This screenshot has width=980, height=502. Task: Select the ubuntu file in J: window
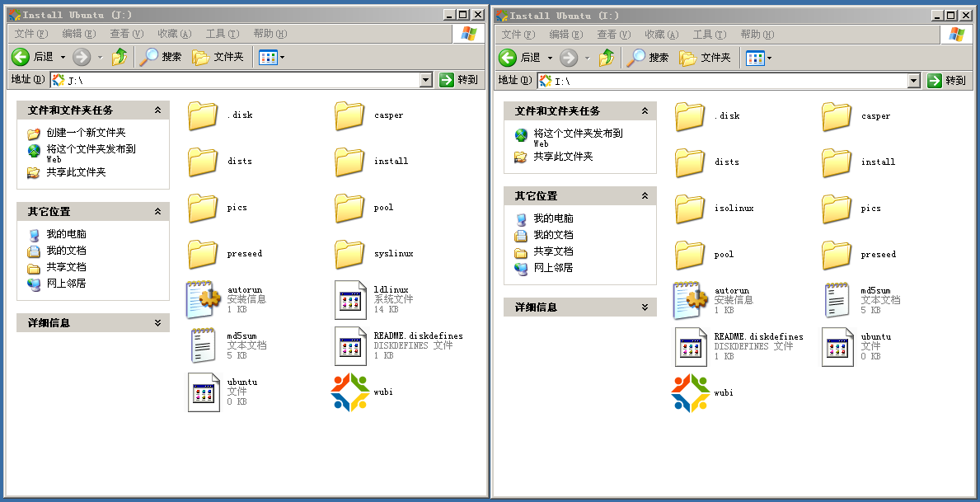click(223, 392)
